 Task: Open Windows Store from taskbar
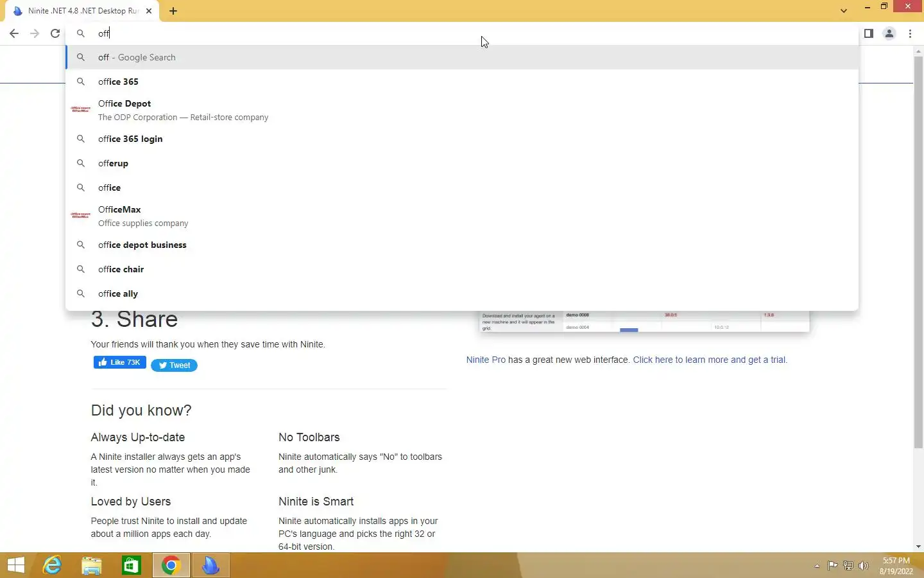132,565
